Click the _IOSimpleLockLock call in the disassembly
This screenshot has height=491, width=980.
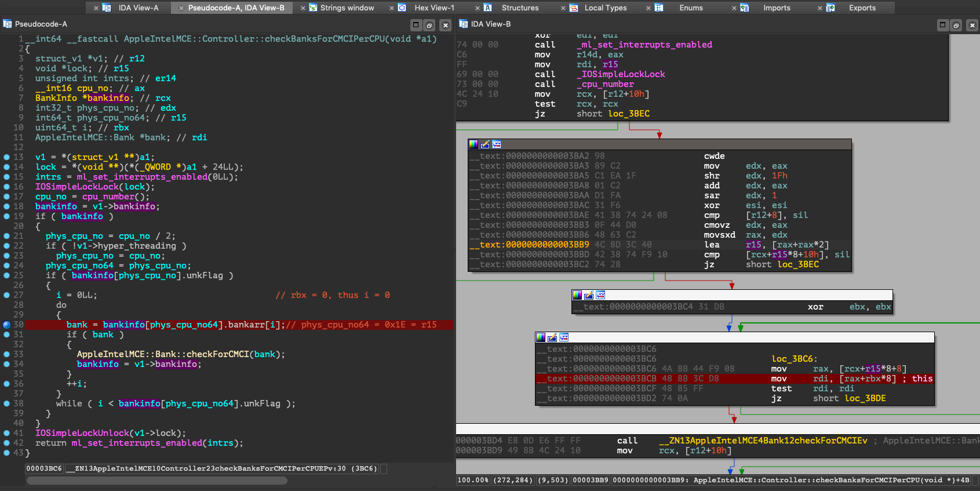pos(622,74)
